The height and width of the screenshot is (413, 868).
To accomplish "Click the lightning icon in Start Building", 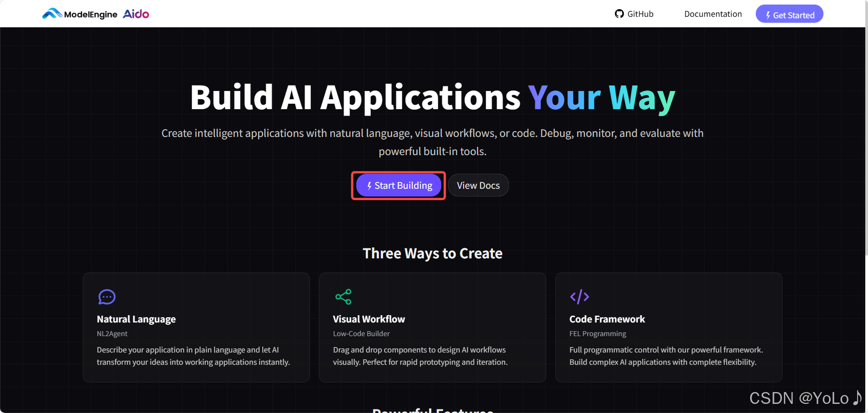I will (369, 186).
